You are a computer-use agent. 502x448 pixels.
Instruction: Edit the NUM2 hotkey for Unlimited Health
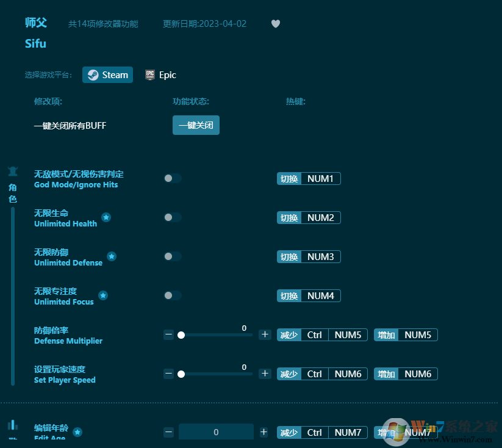[x=309, y=217]
